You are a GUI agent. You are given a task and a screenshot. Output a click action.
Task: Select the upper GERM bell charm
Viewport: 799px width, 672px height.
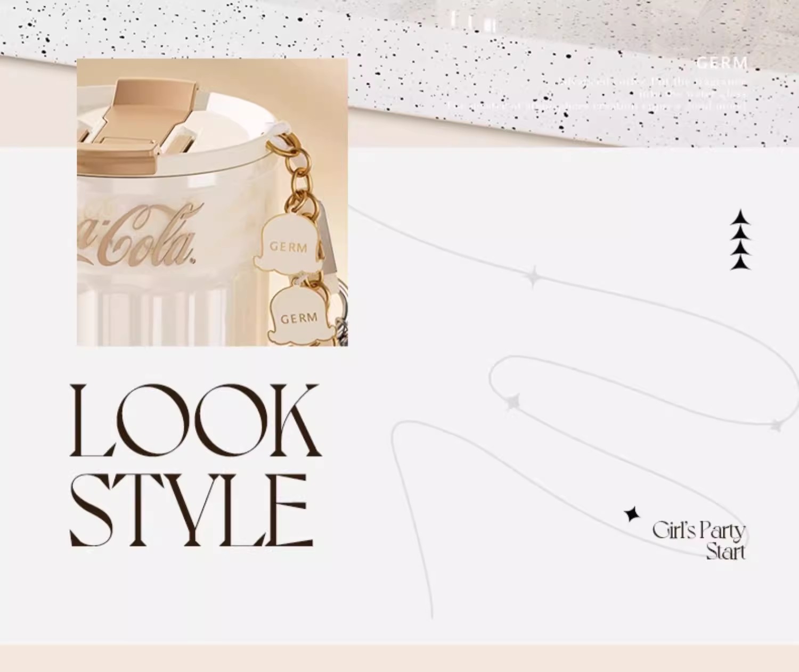(289, 244)
